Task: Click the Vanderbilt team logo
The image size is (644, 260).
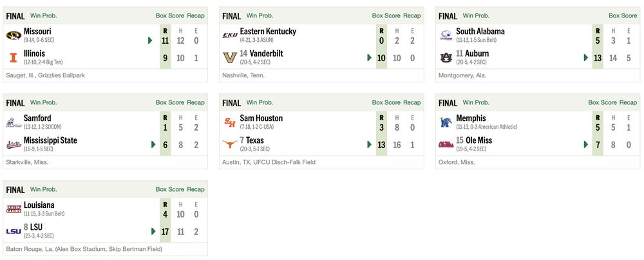Action: (x=230, y=57)
